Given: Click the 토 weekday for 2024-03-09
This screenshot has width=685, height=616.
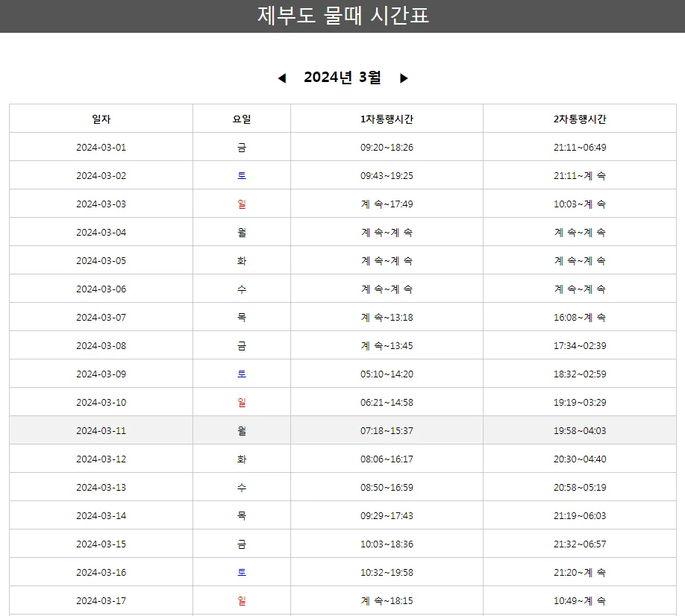Looking at the screenshot, I should (241, 374).
